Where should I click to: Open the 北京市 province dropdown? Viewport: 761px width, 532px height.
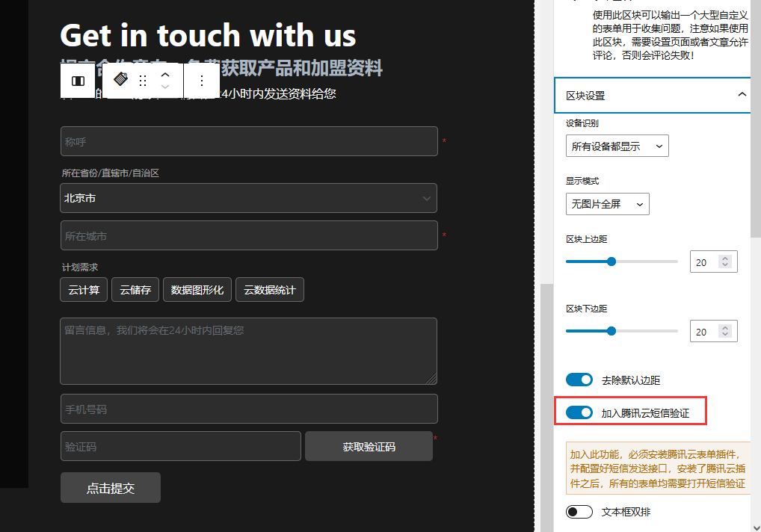pyautogui.click(x=248, y=198)
